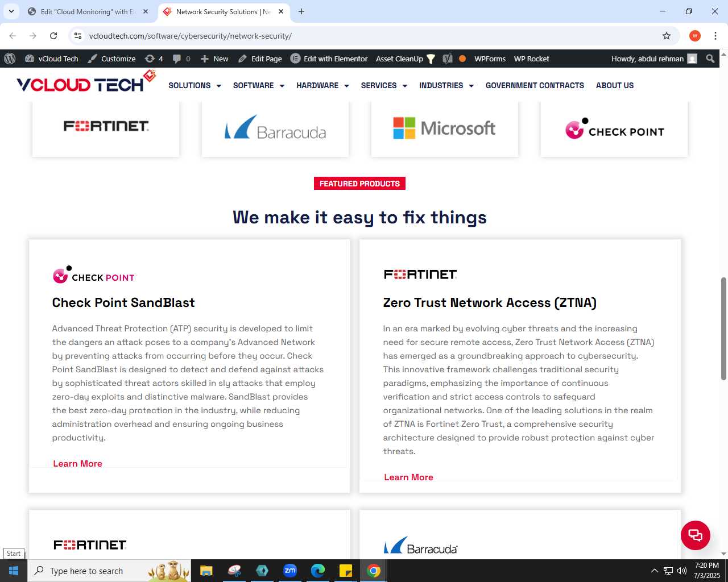Open the tab search dropdown arrow

click(11, 11)
